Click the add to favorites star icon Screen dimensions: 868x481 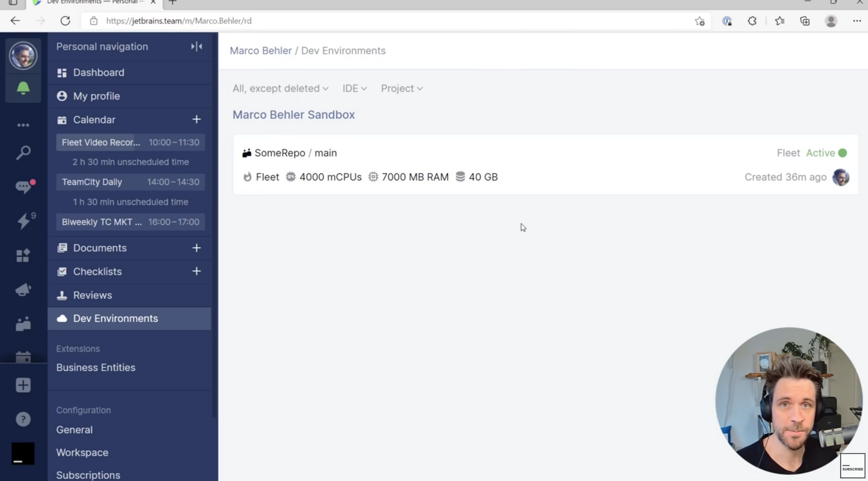[700, 21]
